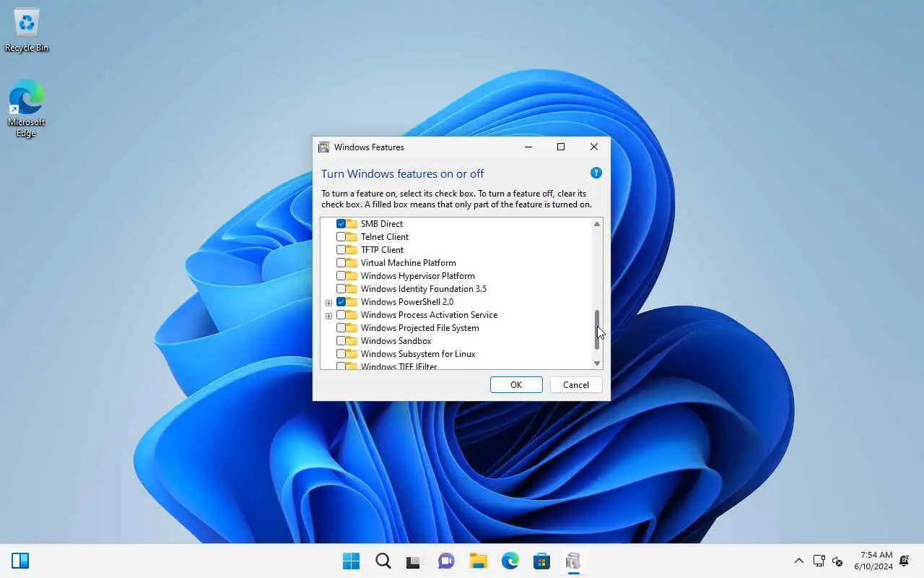Enable Windows Subsystem for Linux checkbox
The image size is (924, 578).
tap(341, 354)
